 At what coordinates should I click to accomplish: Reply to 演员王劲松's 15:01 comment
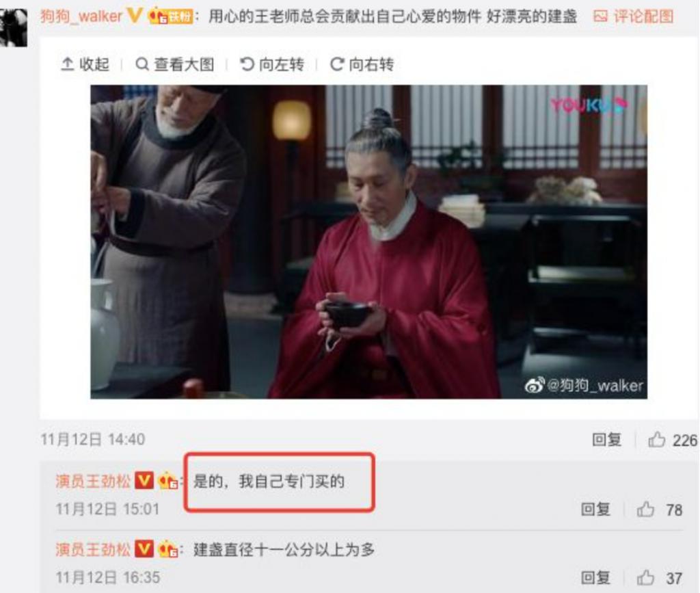click(595, 509)
